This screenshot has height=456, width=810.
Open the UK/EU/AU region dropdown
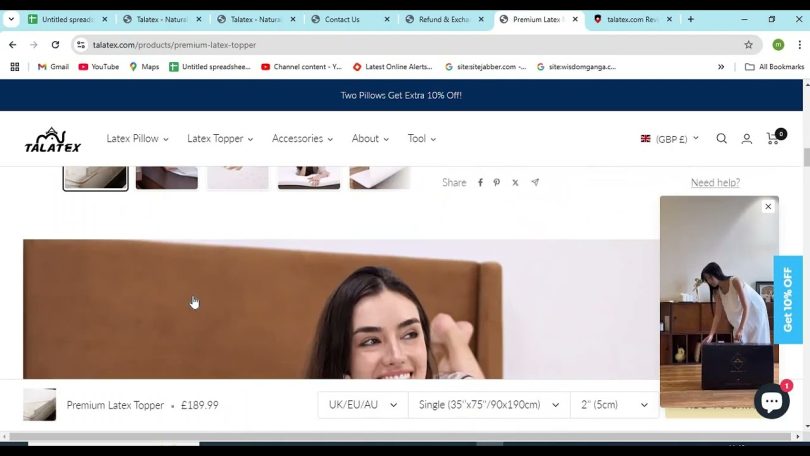(363, 405)
